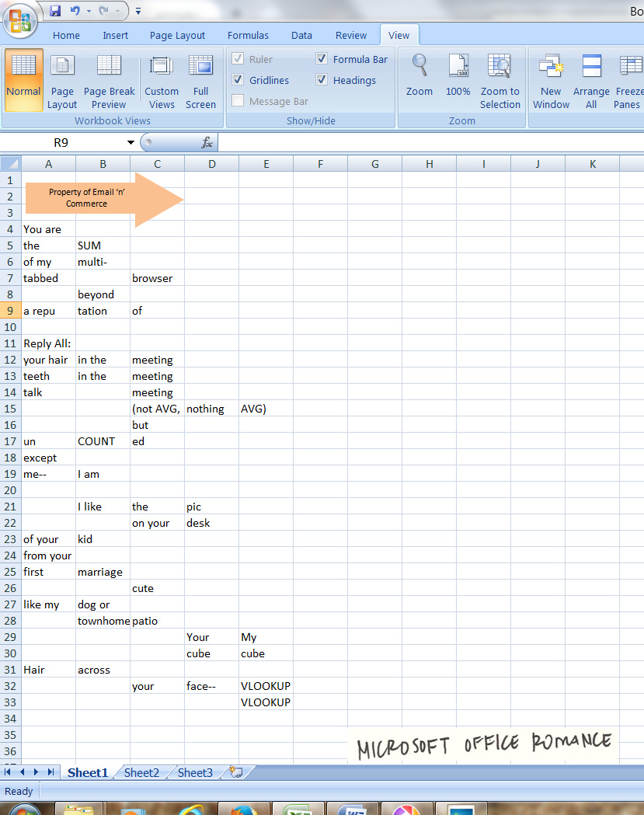Screen dimensions: 644x815
Task: Open the Undo history dropdown arrow
Action: coord(89,12)
